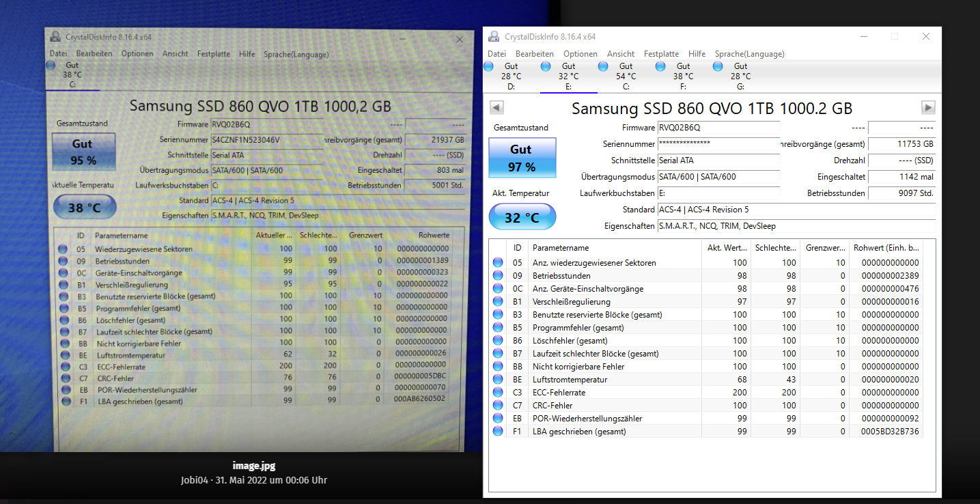Click Übertragungsmodus field SATA/600 in right window
This screenshot has height=504, width=980.
click(x=718, y=177)
